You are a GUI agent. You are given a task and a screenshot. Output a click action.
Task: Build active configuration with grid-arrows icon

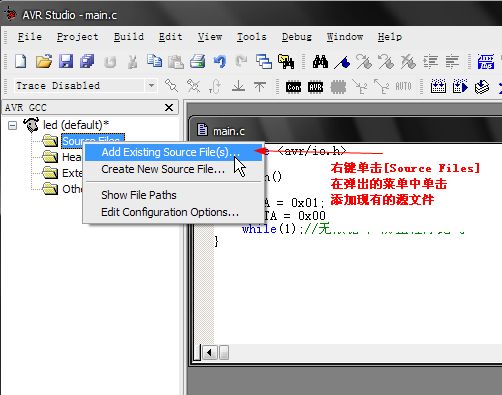click(x=438, y=87)
